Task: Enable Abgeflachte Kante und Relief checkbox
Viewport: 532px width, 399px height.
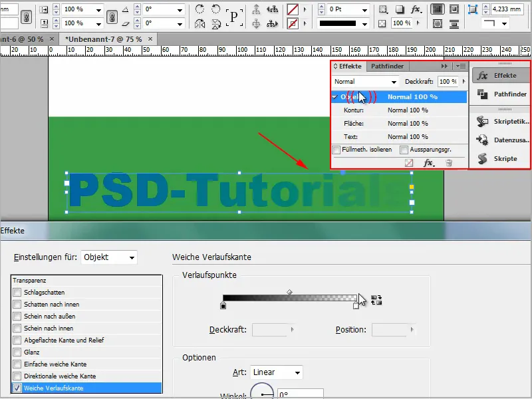Action: pos(17,340)
